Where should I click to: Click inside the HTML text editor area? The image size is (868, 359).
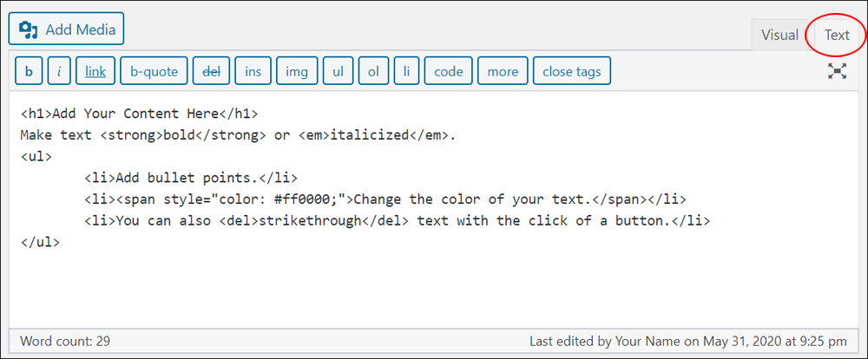click(x=435, y=208)
